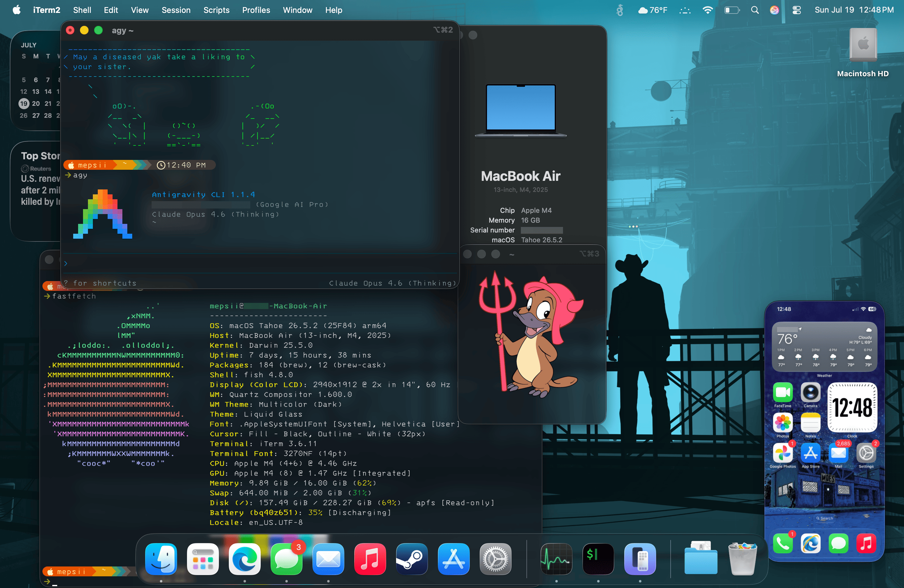Click the 'fastfetch' command text

(74, 296)
